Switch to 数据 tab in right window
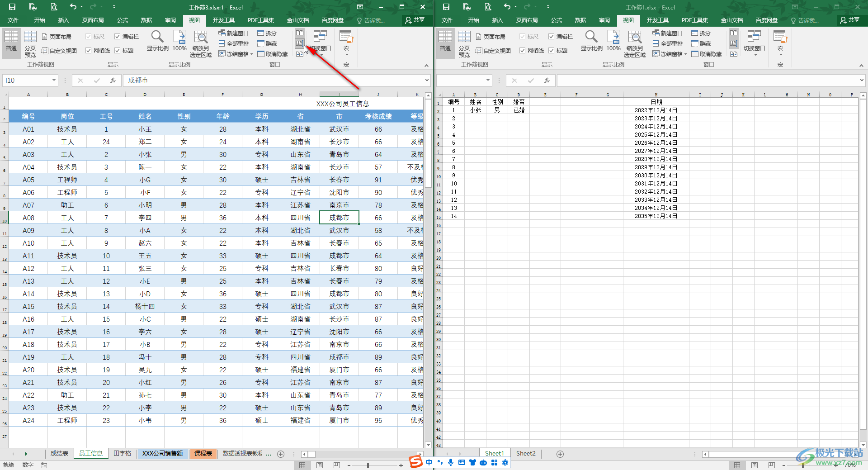Image resolution: width=868 pixels, height=470 pixels. 580,20
